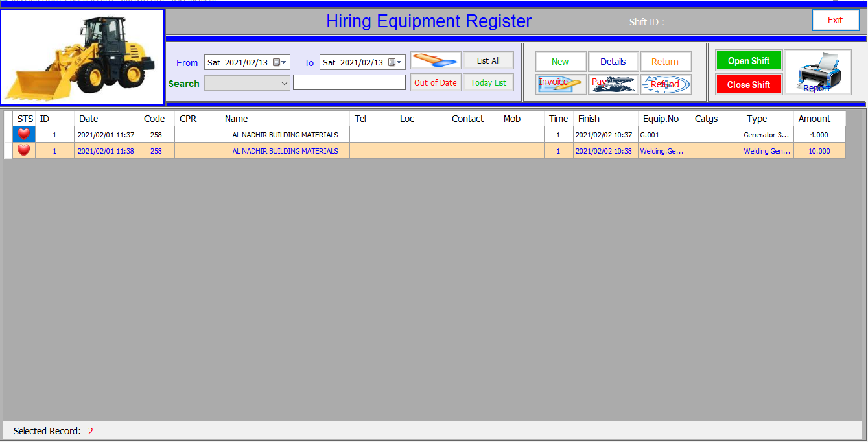The image size is (868, 442).
Task: Click the search text input box
Action: click(x=349, y=83)
